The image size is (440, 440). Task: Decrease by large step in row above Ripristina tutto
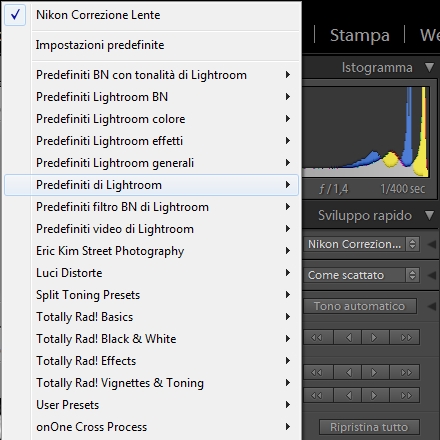click(x=318, y=395)
